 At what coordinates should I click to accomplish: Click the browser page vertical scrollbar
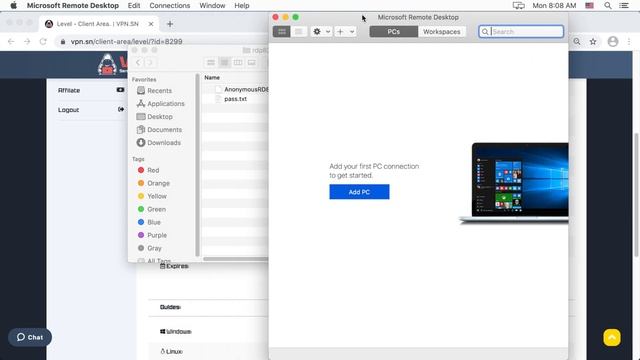(636, 194)
